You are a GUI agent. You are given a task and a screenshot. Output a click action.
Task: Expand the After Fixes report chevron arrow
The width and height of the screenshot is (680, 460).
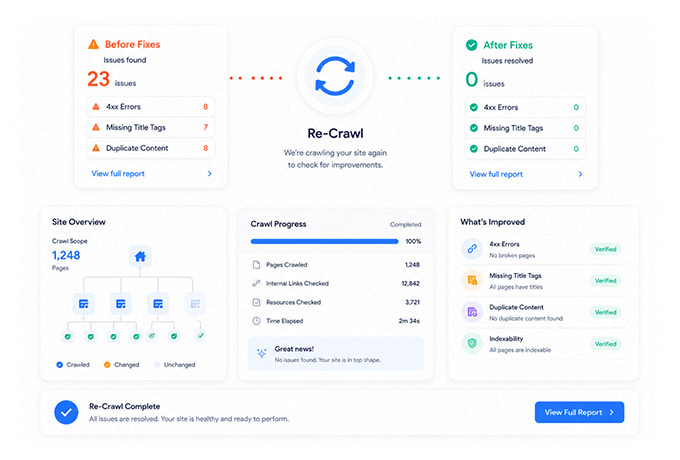point(580,174)
